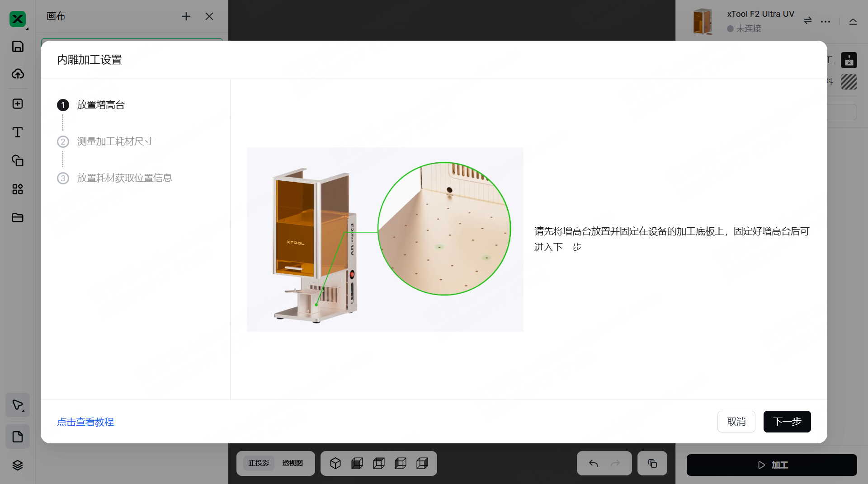
Task: Click the insert element plus icon
Action: click(x=17, y=103)
